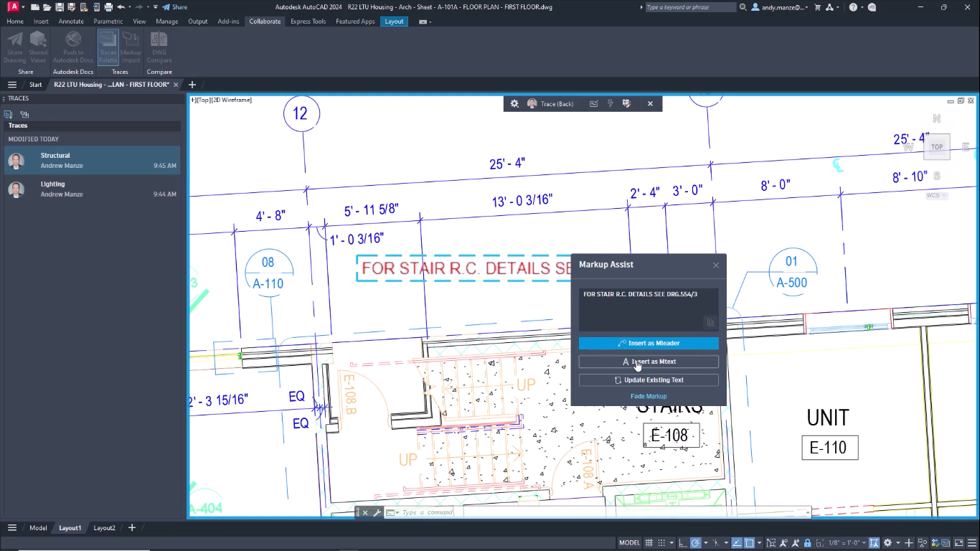Image resolution: width=980 pixels, height=551 pixels.
Task: Open the Trace toolbar settings gear
Action: tap(514, 104)
